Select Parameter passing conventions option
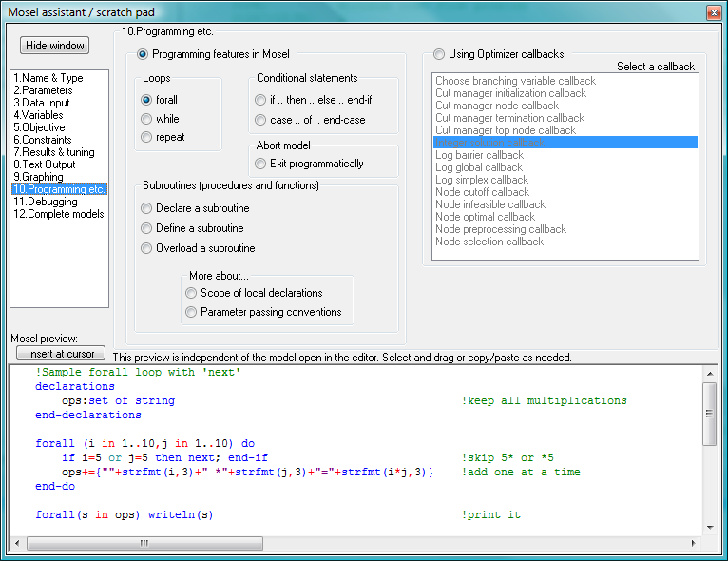Screen dimensions: 728x561 (192, 312)
